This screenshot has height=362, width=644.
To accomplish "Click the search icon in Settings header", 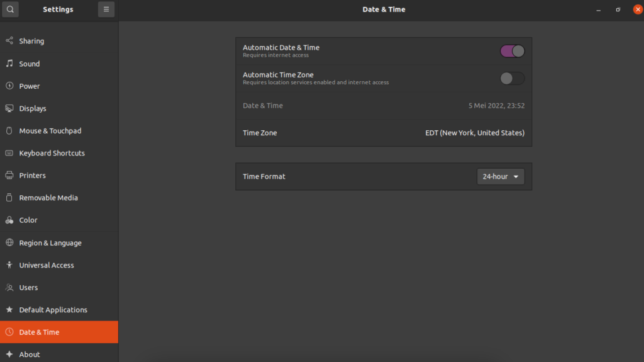I will click(x=10, y=9).
